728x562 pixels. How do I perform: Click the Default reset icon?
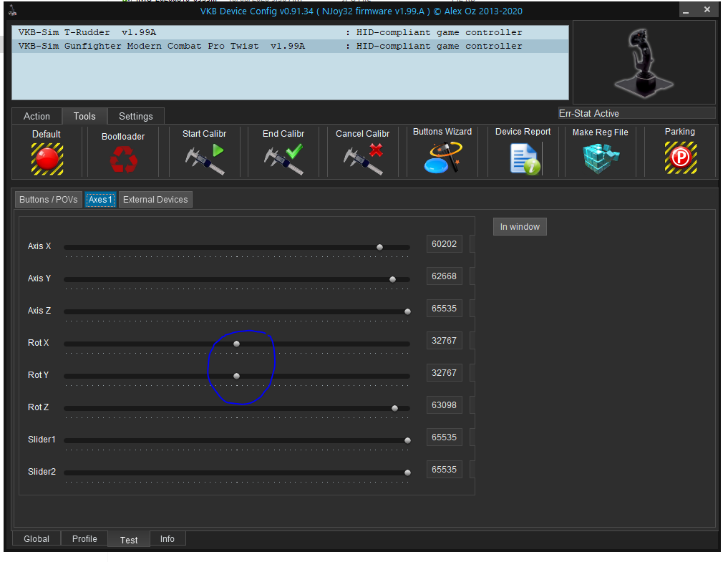47,159
